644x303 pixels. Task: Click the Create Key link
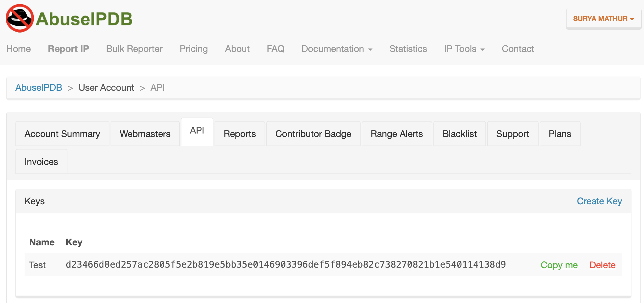coord(599,201)
